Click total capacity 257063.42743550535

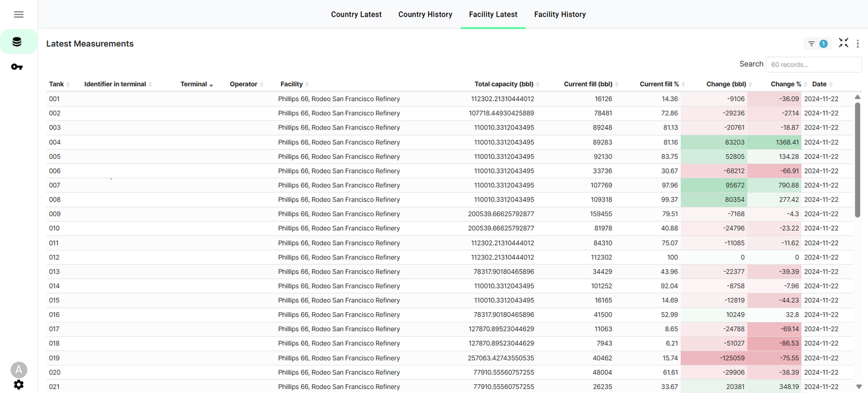pyautogui.click(x=501, y=358)
